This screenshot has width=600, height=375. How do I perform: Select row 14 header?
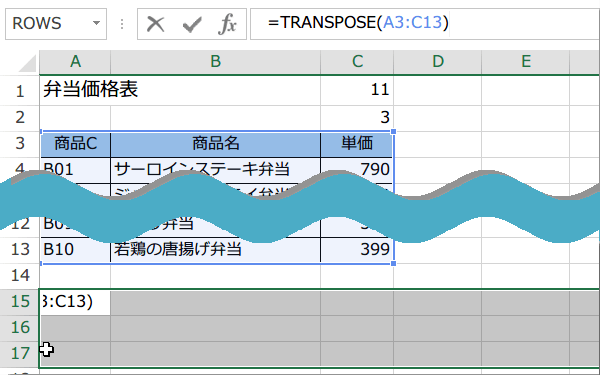(x=20, y=276)
